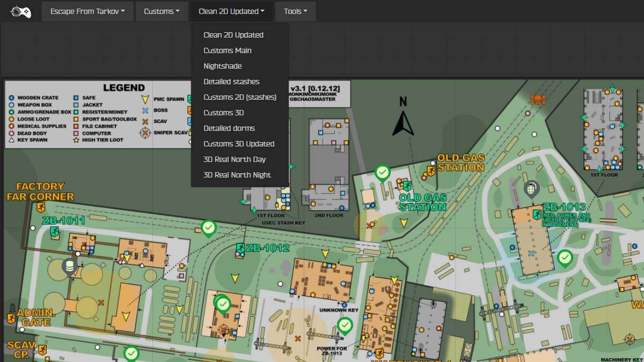The image size is (644, 362).
Task: Click green checkmark pin above Power for ZB-1013
Action: click(x=345, y=325)
